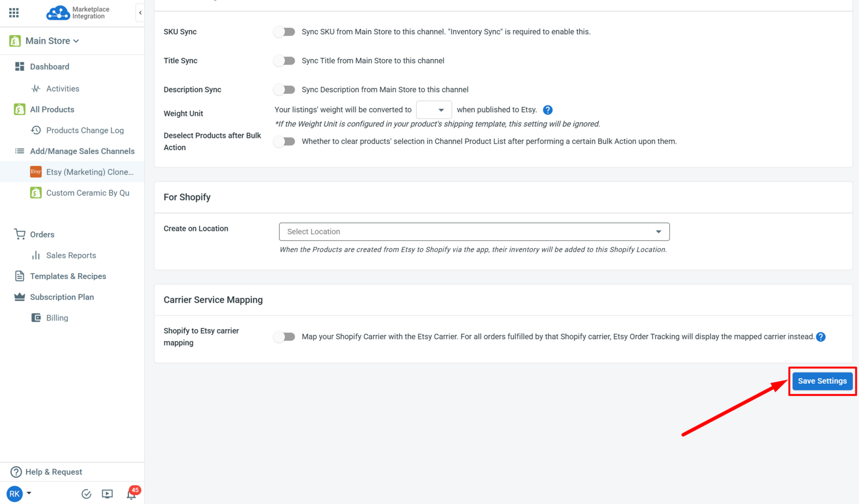The image size is (859, 504).
Task: Toggle SKU Sync switch
Action: (x=285, y=32)
